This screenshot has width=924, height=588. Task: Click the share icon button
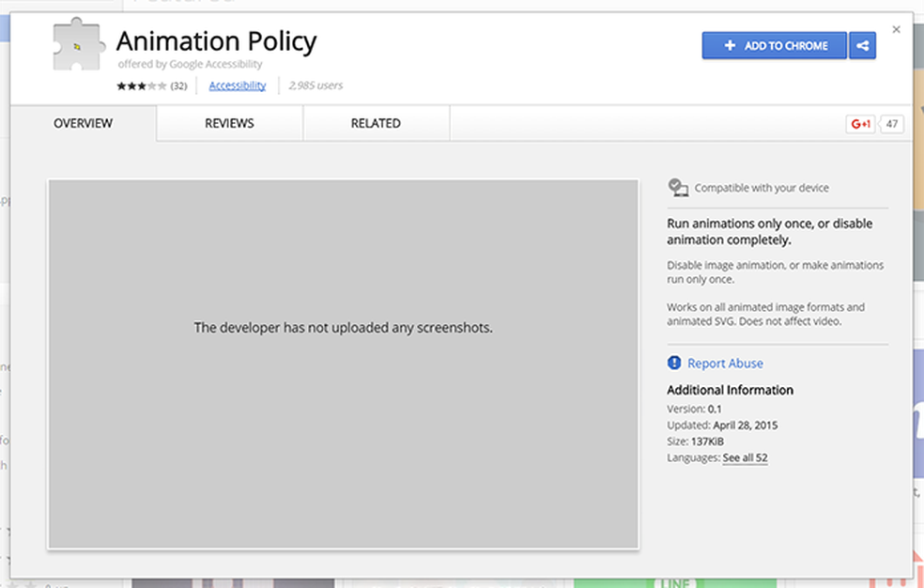pyautogui.click(x=862, y=46)
